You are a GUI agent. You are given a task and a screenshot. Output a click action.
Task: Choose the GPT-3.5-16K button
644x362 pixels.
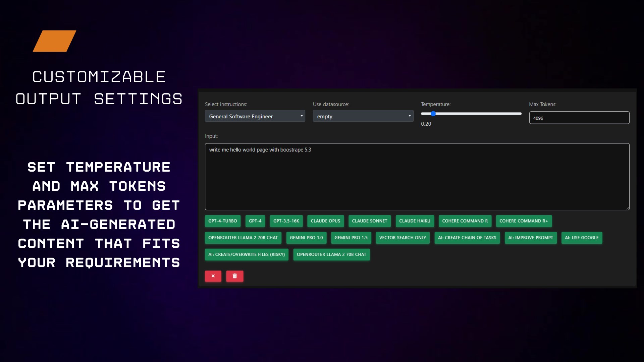[286, 221]
